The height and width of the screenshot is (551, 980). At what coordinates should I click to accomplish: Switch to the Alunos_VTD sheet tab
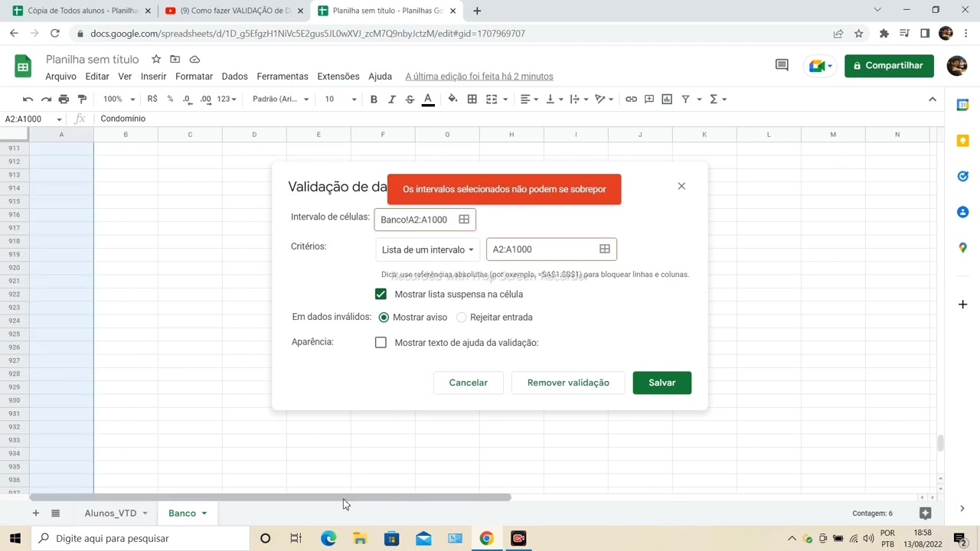click(x=110, y=513)
